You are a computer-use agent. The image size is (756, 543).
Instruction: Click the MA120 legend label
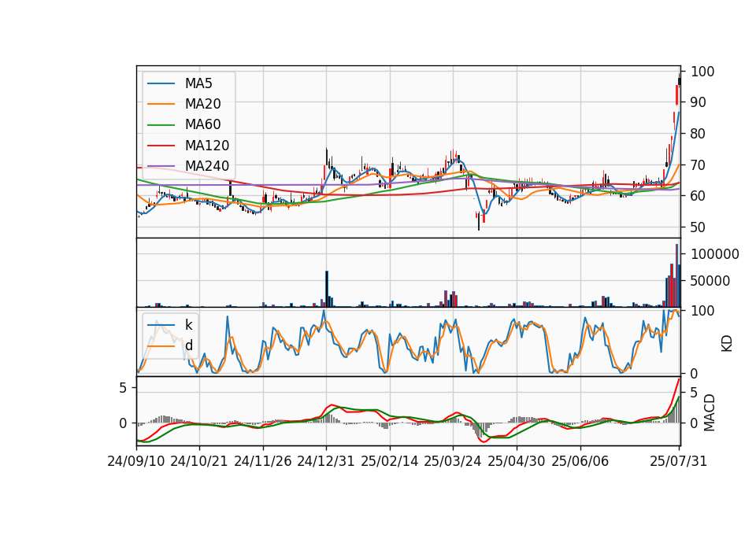point(207,146)
